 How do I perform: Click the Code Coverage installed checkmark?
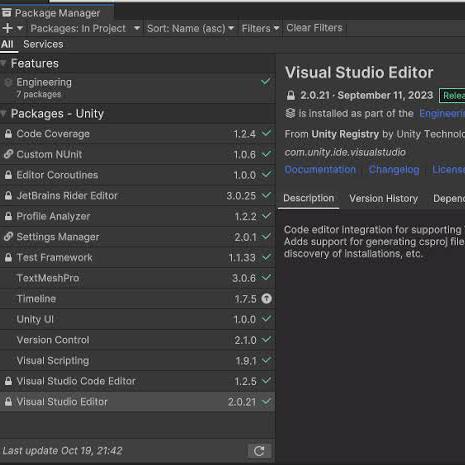(x=266, y=133)
